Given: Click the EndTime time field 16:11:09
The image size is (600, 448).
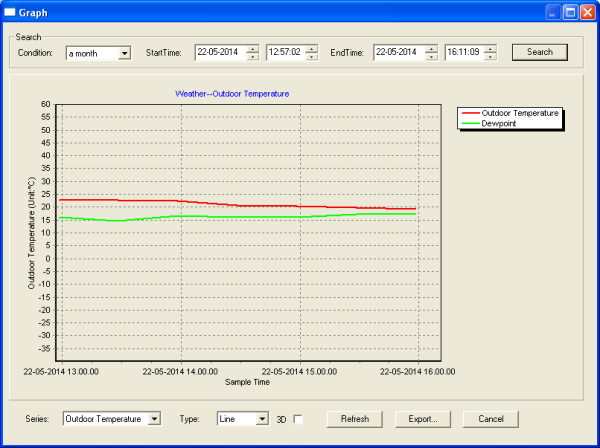Looking at the screenshot, I should pos(465,52).
